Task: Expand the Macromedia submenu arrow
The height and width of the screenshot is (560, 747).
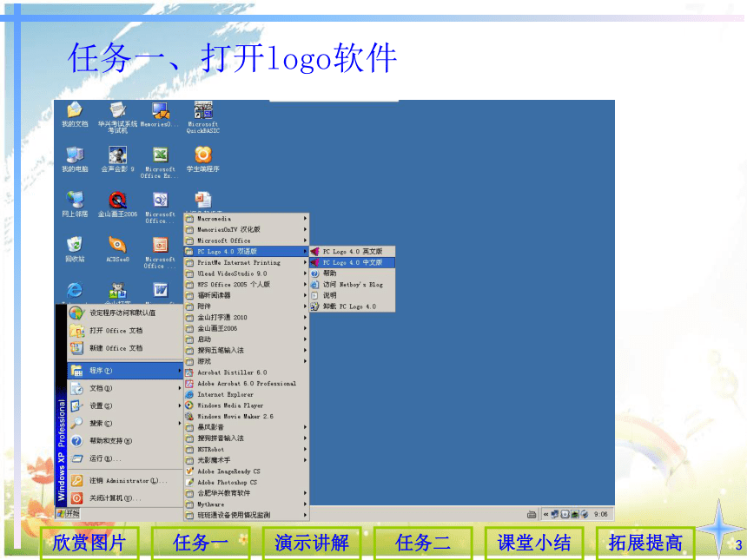Action: 305,219
